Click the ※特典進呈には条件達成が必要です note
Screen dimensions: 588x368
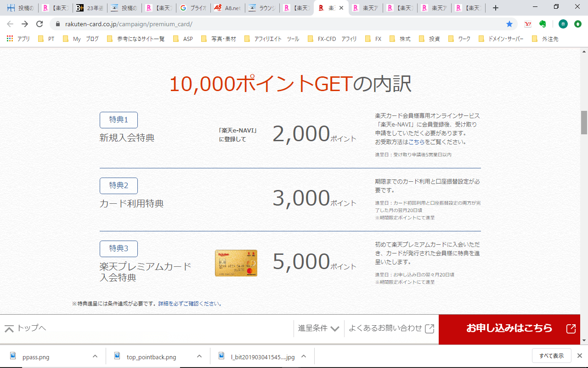click(x=147, y=304)
